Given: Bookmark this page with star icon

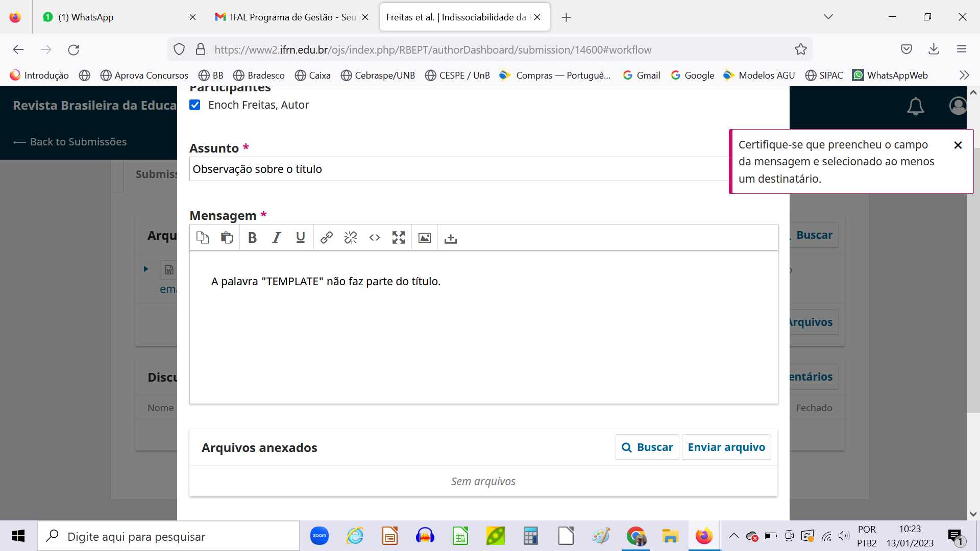Looking at the screenshot, I should (800, 49).
